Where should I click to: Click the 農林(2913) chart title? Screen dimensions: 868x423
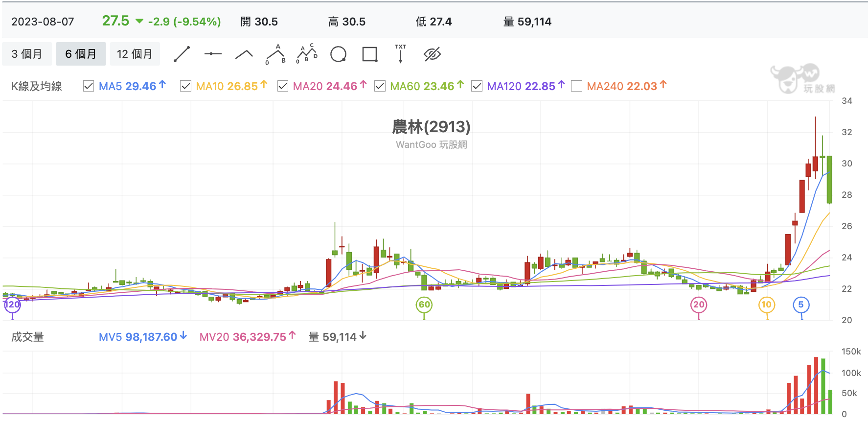(431, 127)
